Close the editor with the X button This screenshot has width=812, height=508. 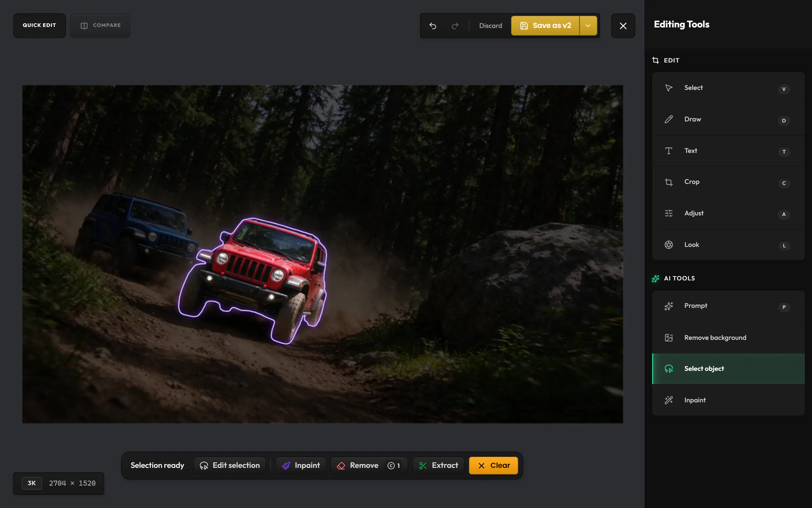[623, 26]
